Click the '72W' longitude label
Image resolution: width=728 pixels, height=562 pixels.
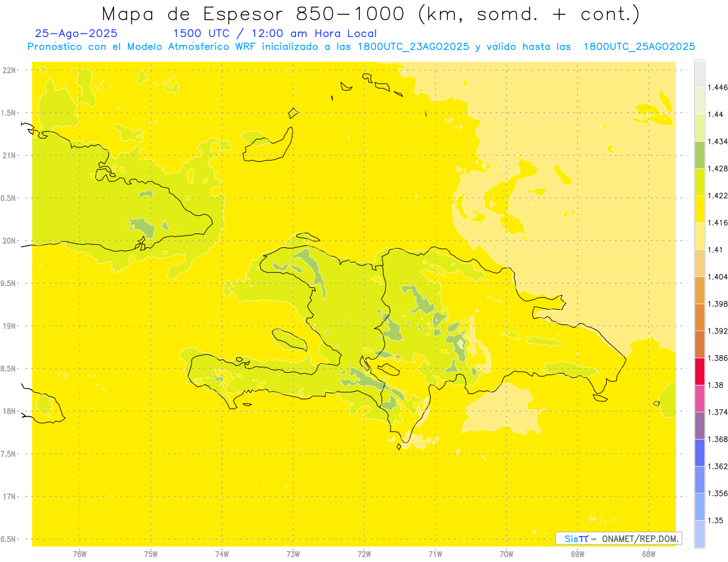[364, 554]
